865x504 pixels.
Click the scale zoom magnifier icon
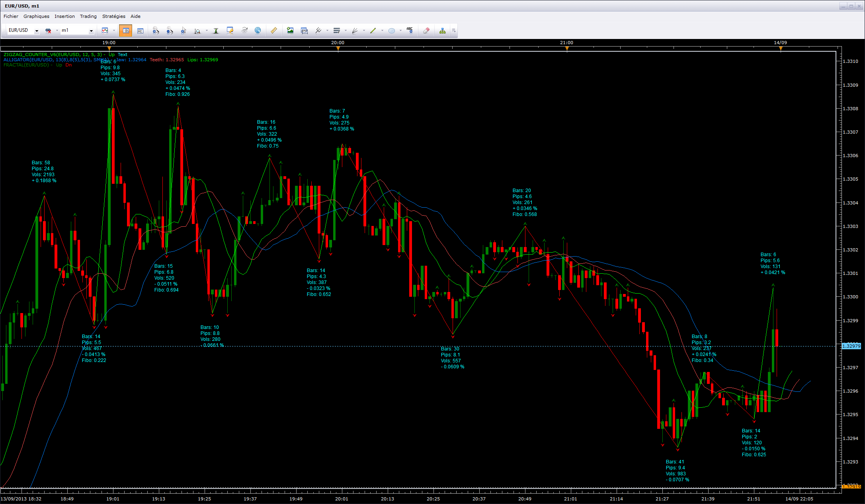pyautogui.click(x=197, y=31)
